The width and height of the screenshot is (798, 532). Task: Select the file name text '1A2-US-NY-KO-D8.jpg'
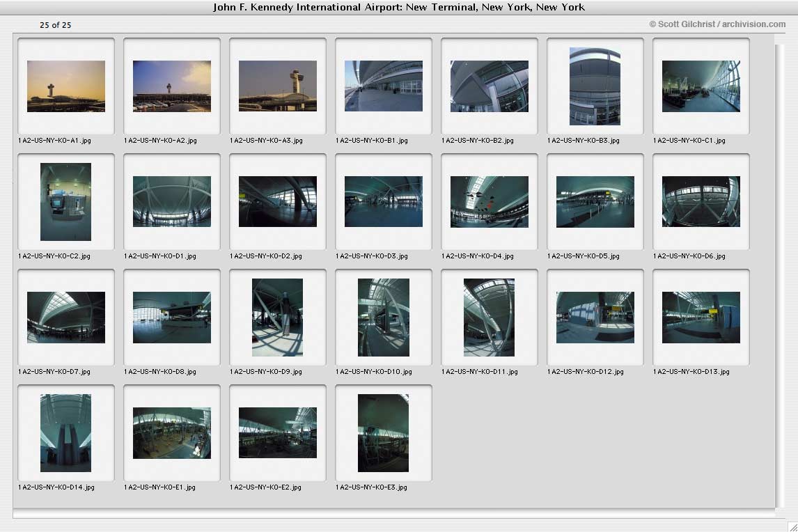[159, 372]
